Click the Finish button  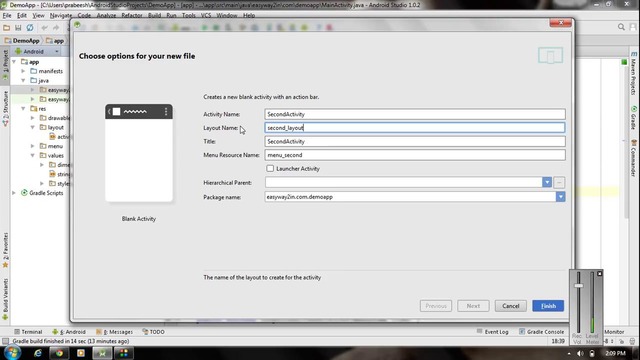tap(548, 306)
